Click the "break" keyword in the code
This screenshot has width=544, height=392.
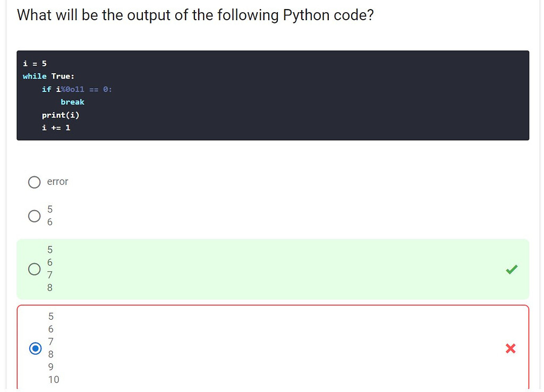pyautogui.click(x=72, y=102)
